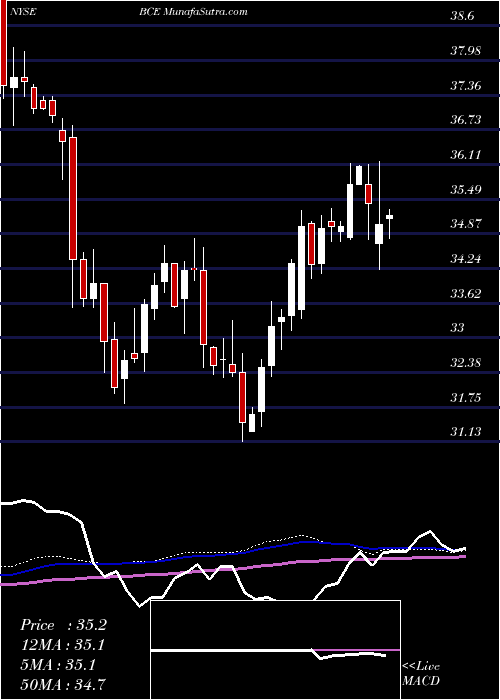Click the <<Live MACD label
Screen dimensions: 500x700
421,674
